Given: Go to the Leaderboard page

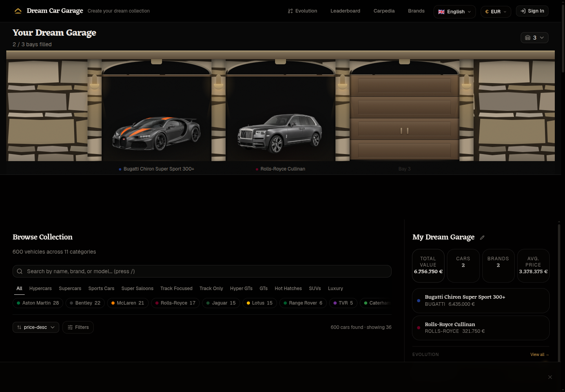Looking at the screenshot, I should [x=345, y=11].
